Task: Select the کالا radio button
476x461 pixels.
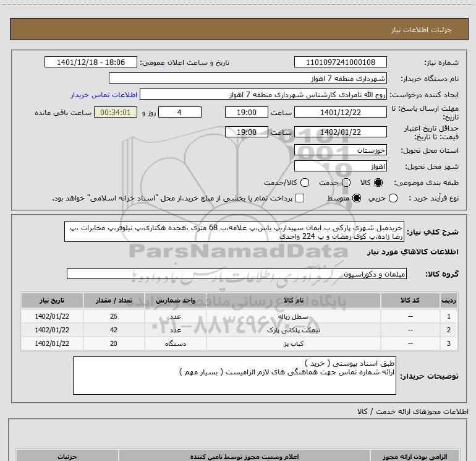Action: (378, 183)
